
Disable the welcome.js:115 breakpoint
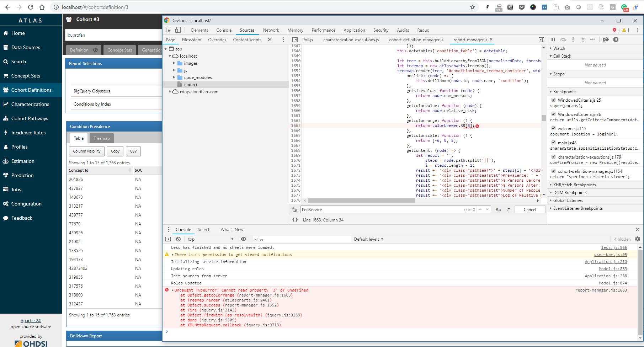[x=553, y=128]
